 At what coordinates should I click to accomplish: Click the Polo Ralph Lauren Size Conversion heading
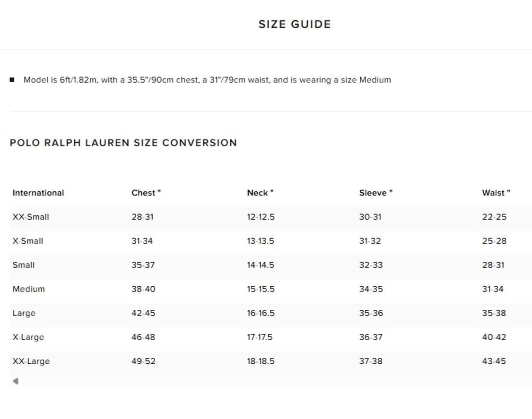tap(123, 143)
